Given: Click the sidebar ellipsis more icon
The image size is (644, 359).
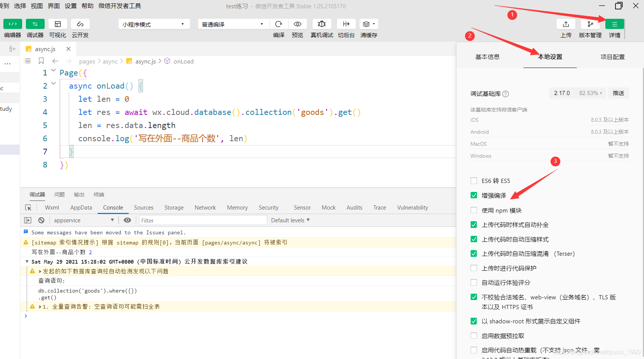Looking at the screenshot, I should point(8,63).
